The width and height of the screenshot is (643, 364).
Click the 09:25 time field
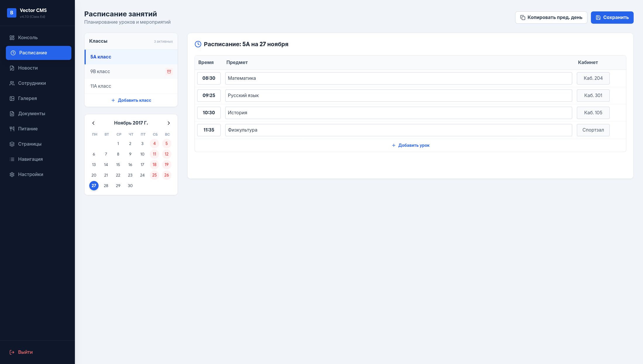(209, 96)
